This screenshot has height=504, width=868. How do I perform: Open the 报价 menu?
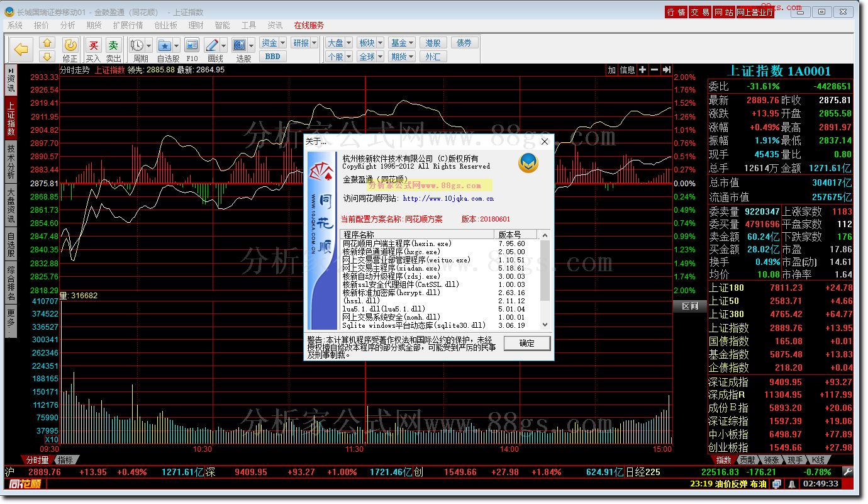click(x=41, y=25)
